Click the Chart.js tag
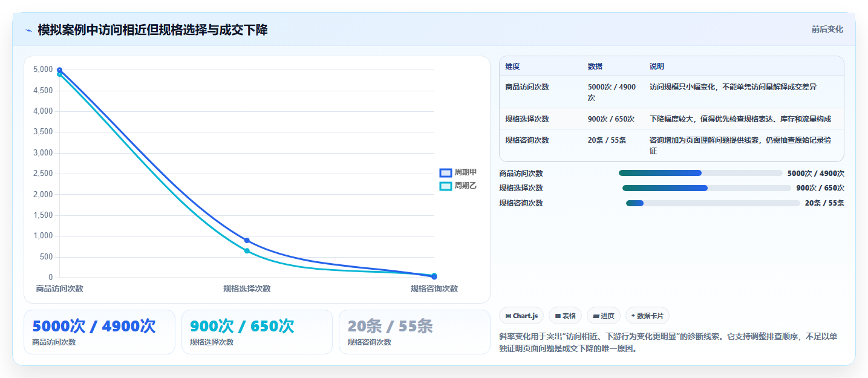Screen dimensions: 868x378 (x=521, y=316)
